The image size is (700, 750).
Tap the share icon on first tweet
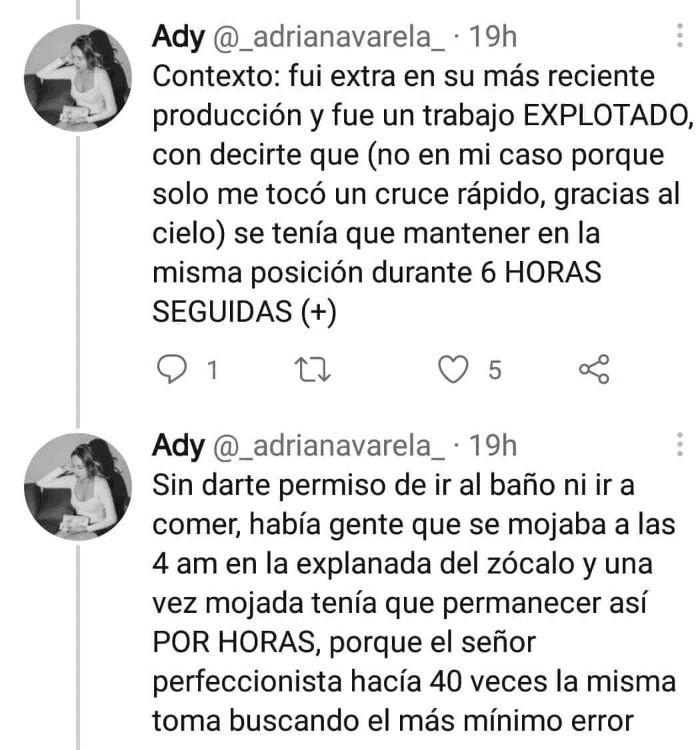coord(594,369)
